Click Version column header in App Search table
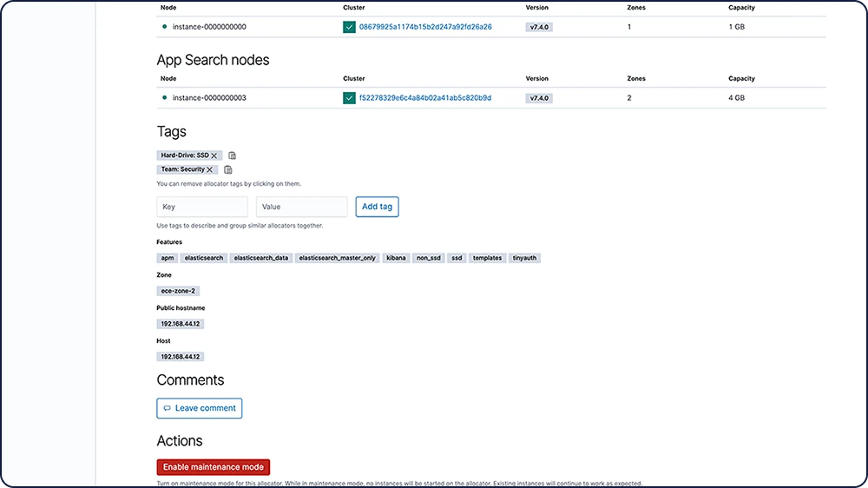The width and height of the screenshot is (868, 488). coord(537,79)
